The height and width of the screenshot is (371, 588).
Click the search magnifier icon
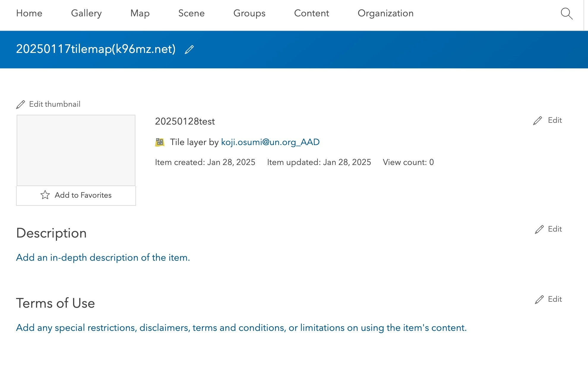click(x=566, y=14)
